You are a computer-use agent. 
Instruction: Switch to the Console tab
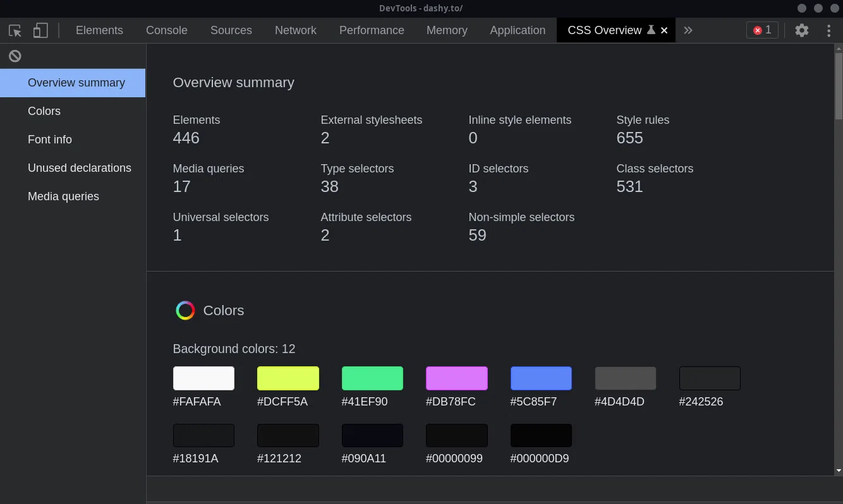pos(167,30)
